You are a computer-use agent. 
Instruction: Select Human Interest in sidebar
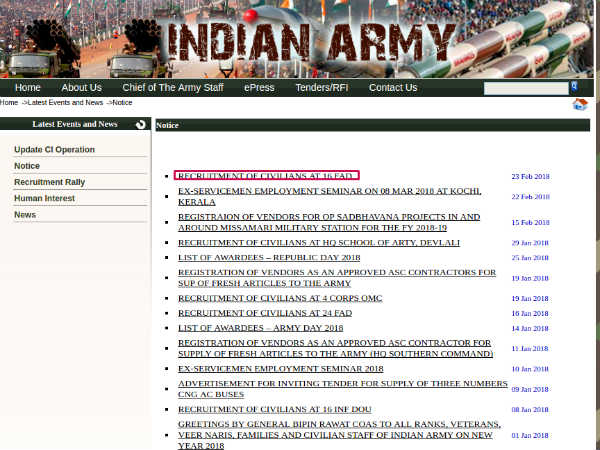(x=44, y=198)
